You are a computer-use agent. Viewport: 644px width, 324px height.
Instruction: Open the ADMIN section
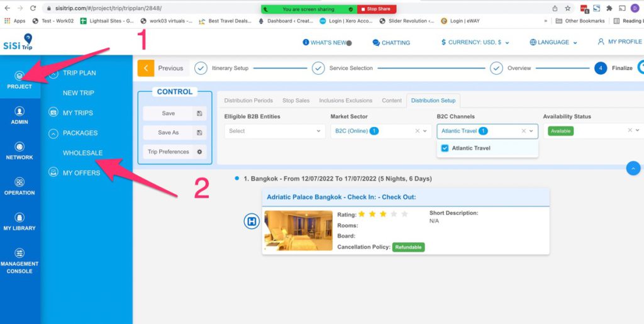pos(19,116)
